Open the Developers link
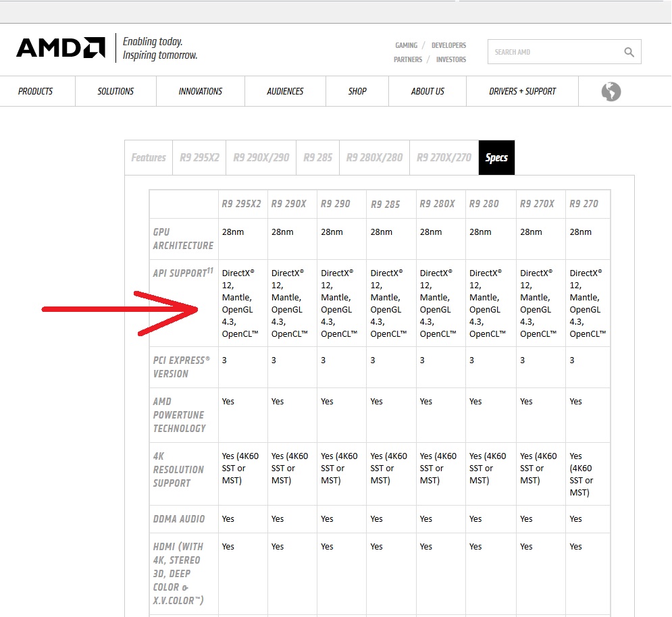Viewport: 672px width, 617px height. click(448, 45)
